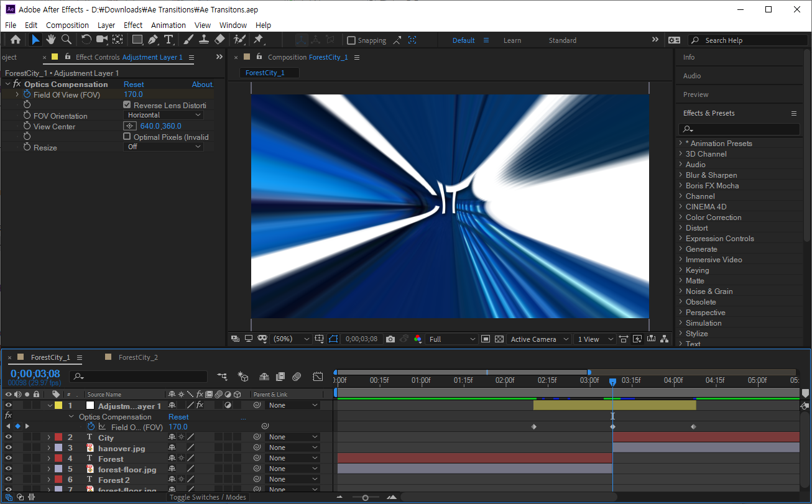
Task: Click the Home icon in toolbar
Action: (16, 40)
